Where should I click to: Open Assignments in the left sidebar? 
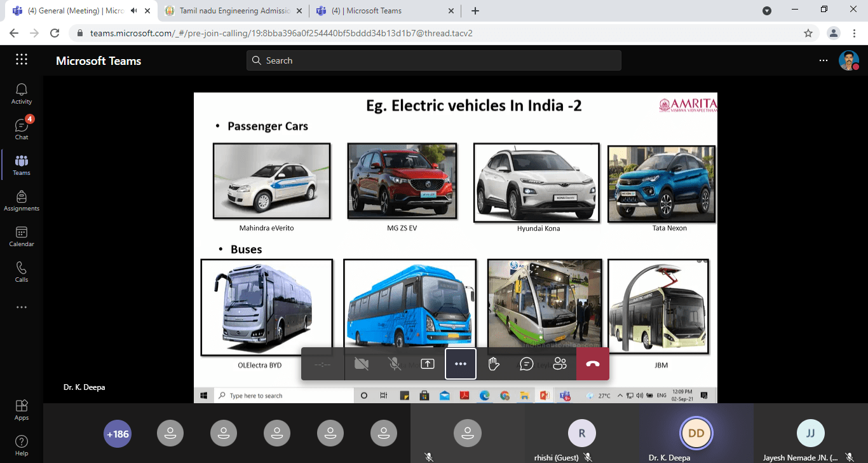coord(21,200)
